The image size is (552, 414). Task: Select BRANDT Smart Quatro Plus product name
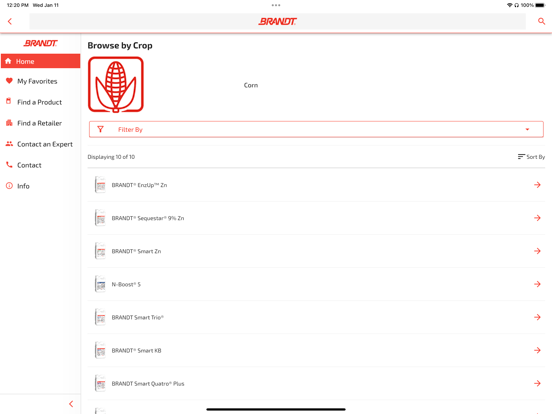[x=148, y=384]
